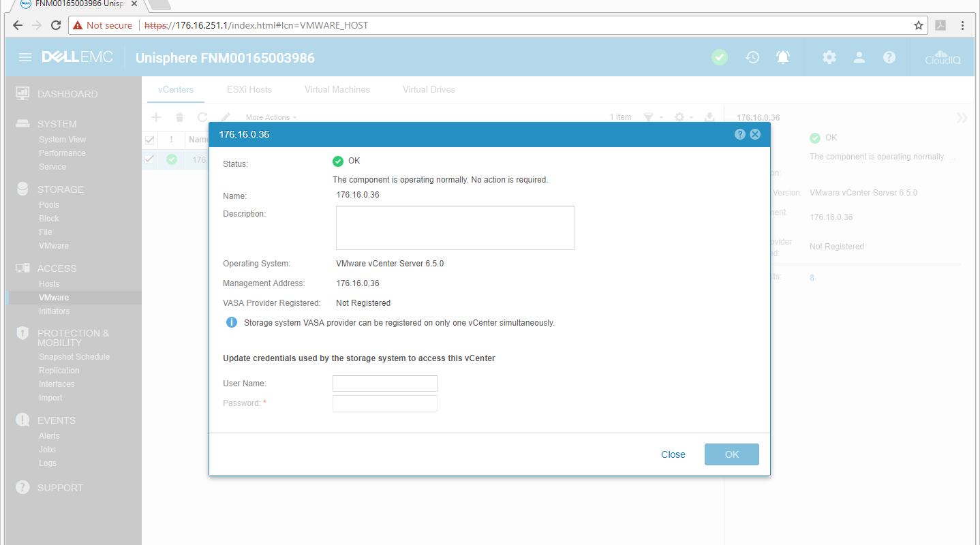Click the Support question mark icon
980x545 pixels.
pyautogui.click(x=22, y=487)
